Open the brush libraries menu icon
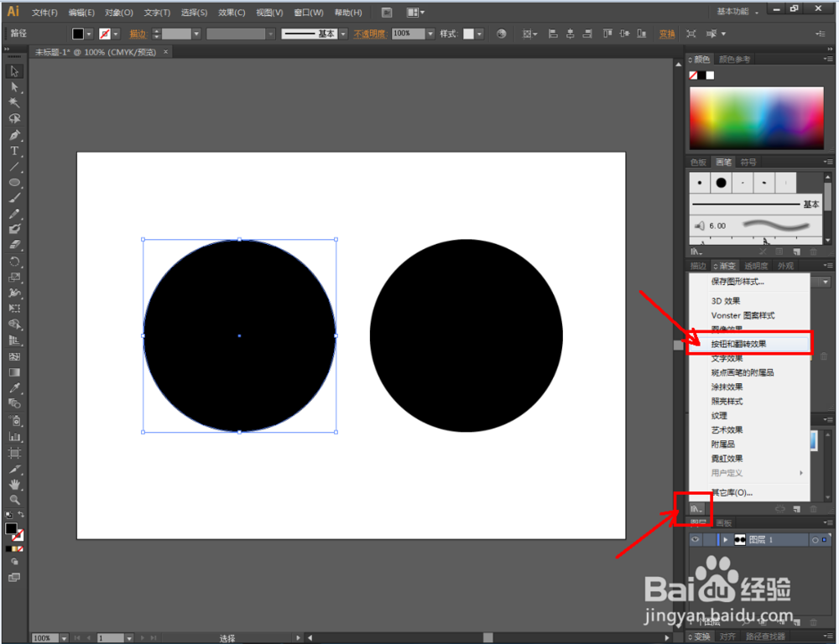This screenshot has height=644, width=839. [696, 252]
